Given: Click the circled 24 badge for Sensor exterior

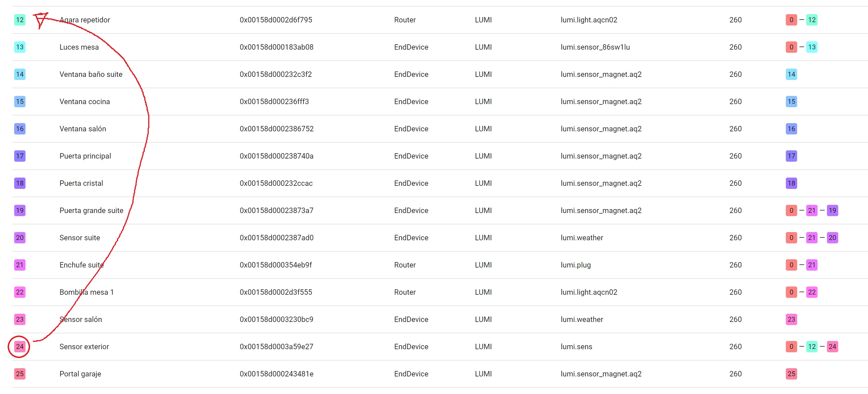Looking at the screenshot, I should (x=20, y=346).
